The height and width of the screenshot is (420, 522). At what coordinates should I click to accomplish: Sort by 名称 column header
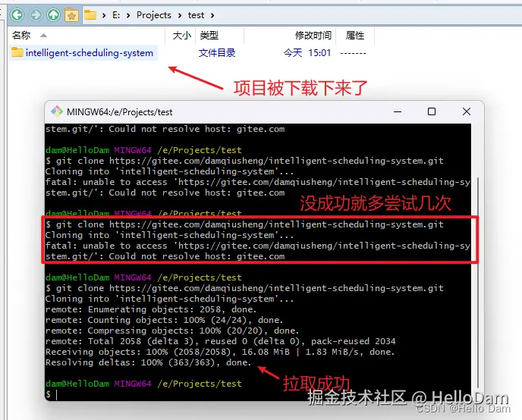(x=21, y=35)
